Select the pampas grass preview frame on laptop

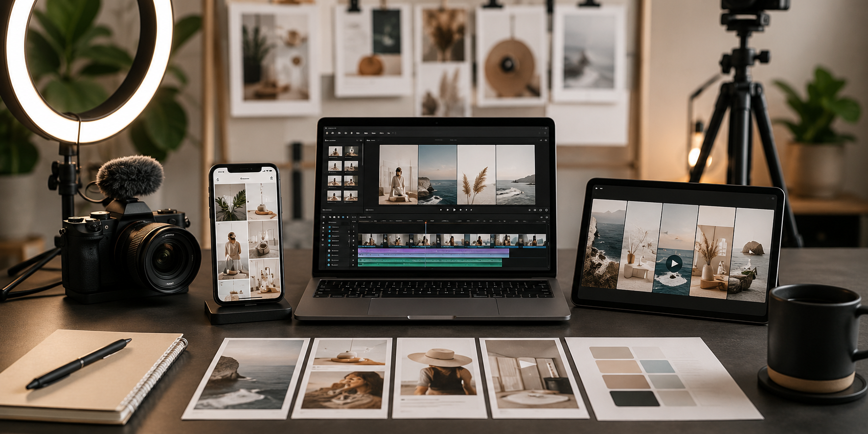pyautogui.click(x=476, y=175)
